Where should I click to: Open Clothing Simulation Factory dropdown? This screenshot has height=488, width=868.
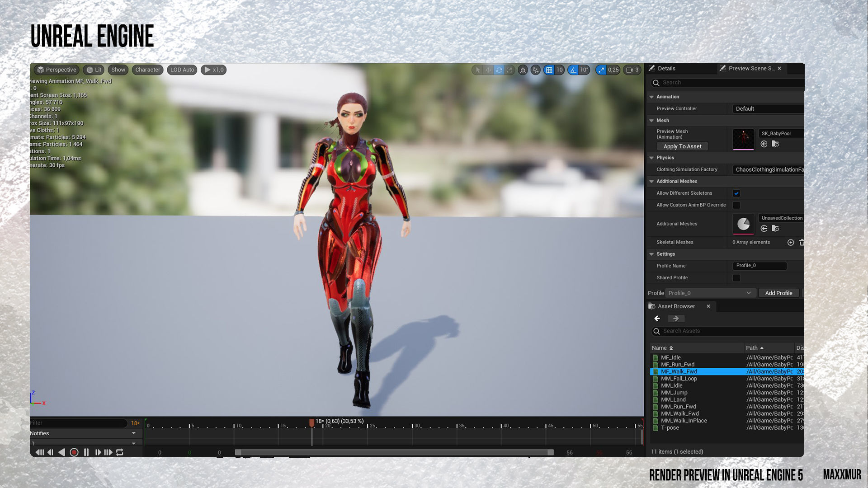pos(768,170)
